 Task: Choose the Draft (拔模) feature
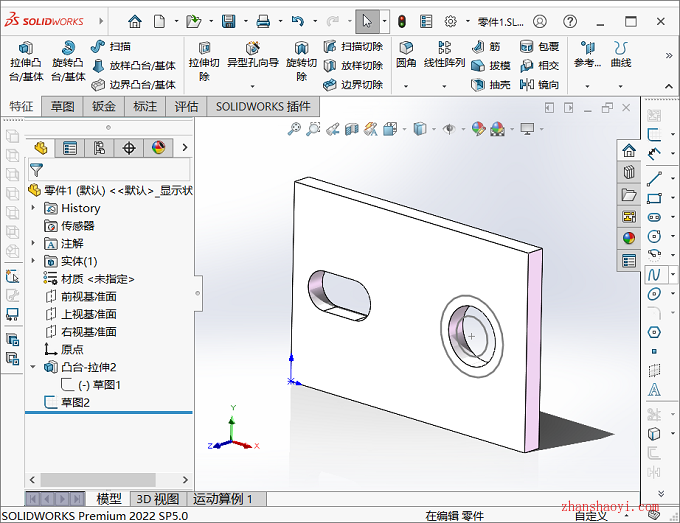[490, 65]
